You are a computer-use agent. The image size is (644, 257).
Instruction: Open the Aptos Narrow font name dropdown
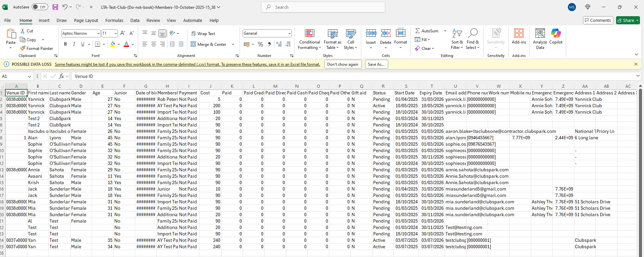coord(98,33)
